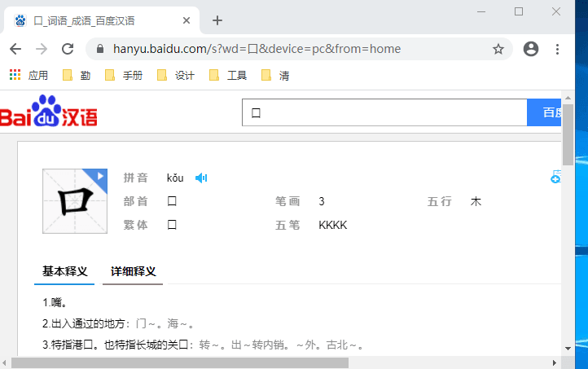Click the horizontal scrollbar thumb
Screen dimensions: 588x369
click(x=180, y=362)
